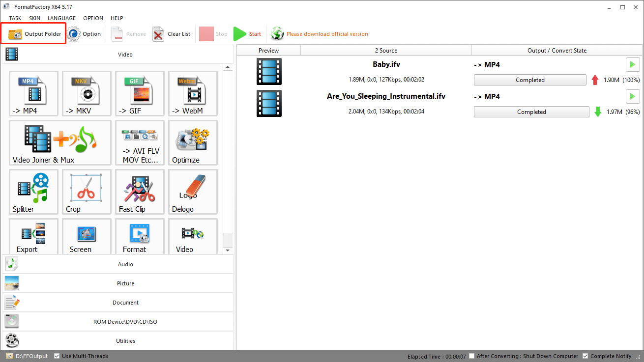Expand the Picture category section
Image resolution: width=644 pixels, height=362 pixels.
pyautogui.click(x=117, y=283)
